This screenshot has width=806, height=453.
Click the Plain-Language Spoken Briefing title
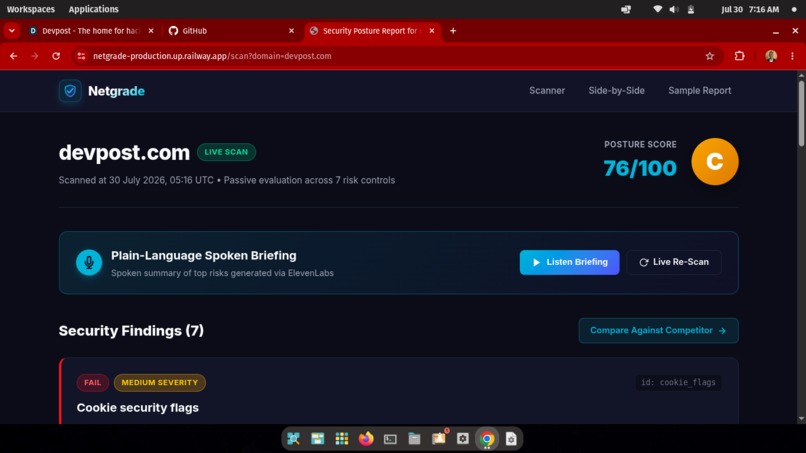point(204,256)
